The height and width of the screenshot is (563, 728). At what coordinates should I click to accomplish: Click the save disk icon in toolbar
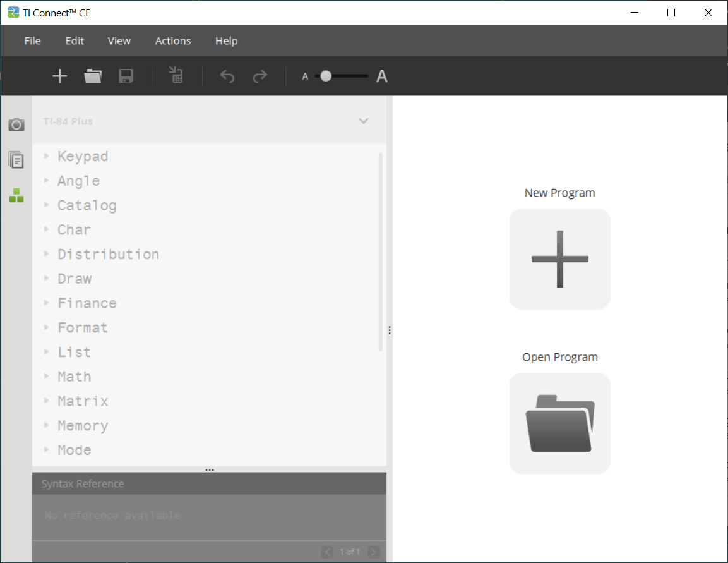point(126,76)
